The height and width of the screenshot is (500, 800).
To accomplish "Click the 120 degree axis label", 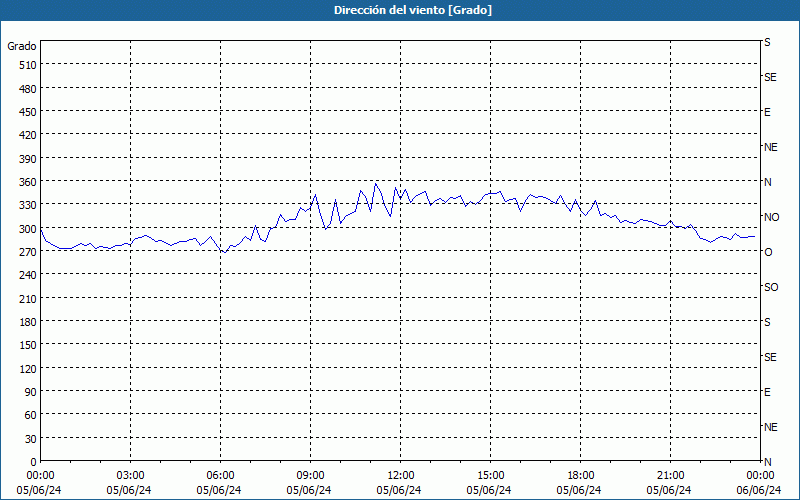I will 28,369.
